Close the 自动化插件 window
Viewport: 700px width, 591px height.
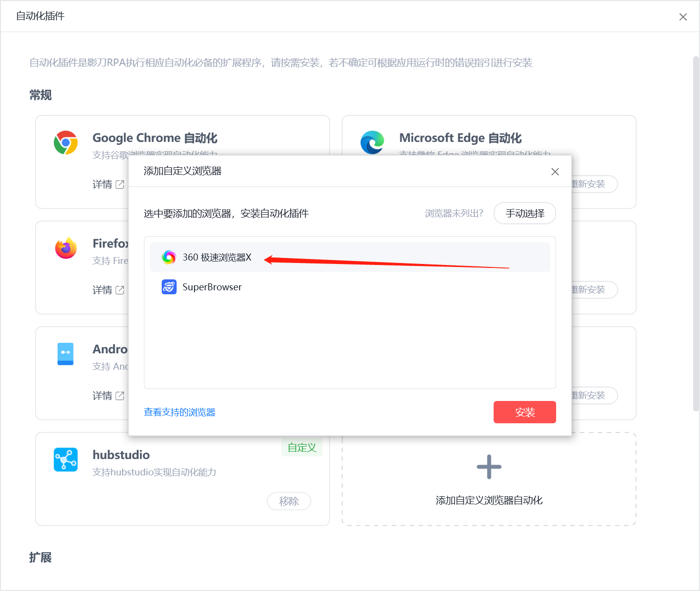[683, 17]
